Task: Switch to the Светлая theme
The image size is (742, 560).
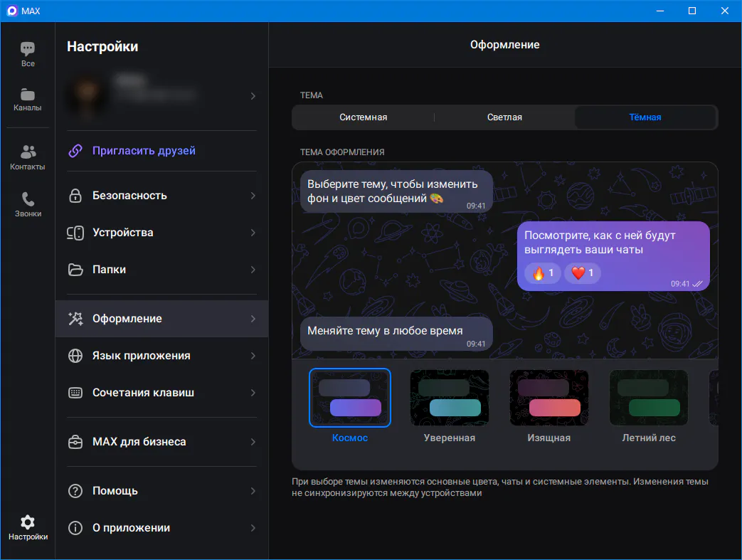Action: pos(504,117)
